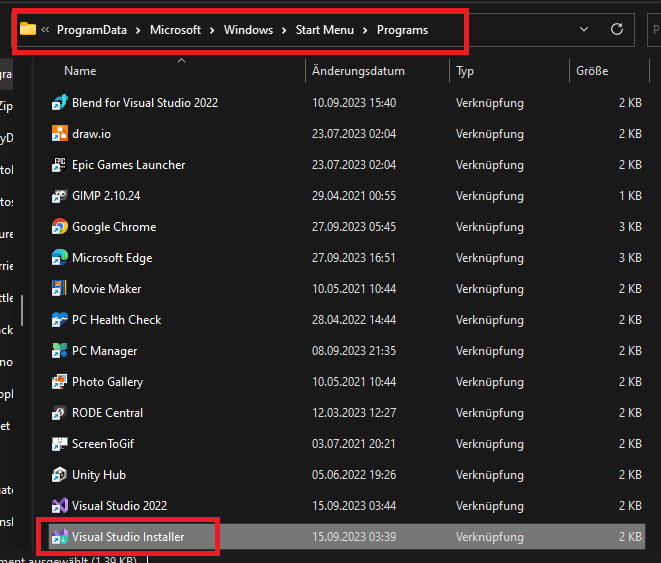Click the date 28.04.2022 14:44
Screen dimensions: 661x563
pyautogui.click(x=354, y=320)
